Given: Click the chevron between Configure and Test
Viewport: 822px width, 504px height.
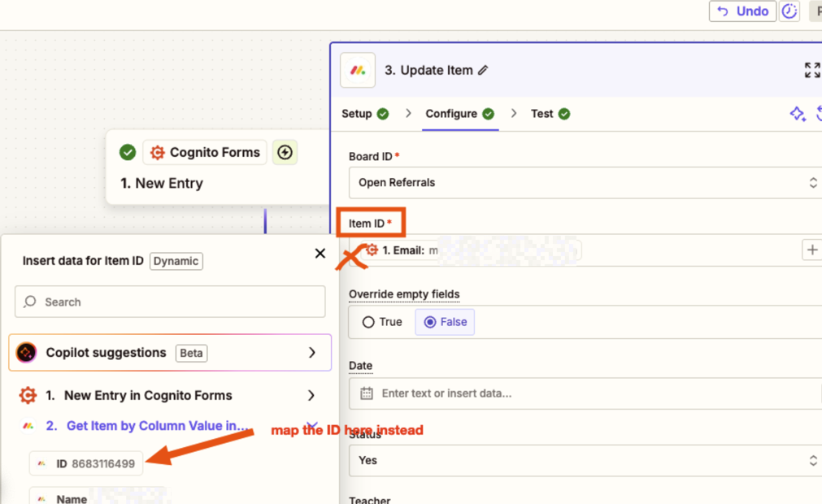Looking at the screenshot, I should (514, 114).
